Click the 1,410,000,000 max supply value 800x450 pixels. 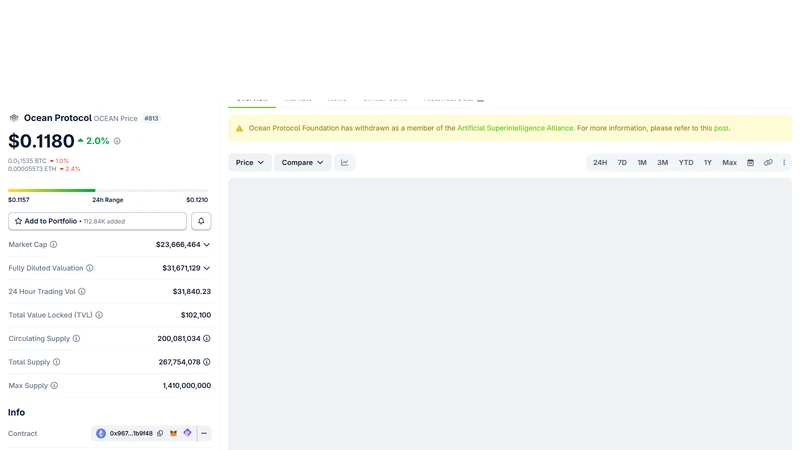pyautogui.click(x=187, y=385)
